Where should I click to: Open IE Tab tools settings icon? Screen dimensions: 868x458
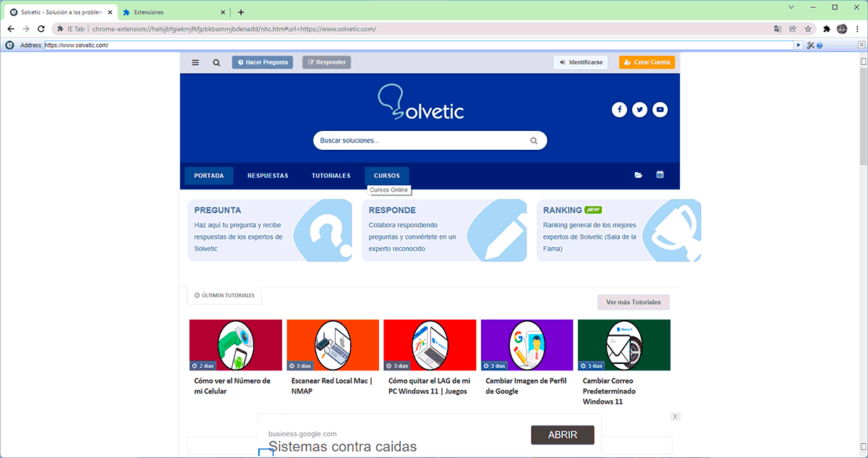(x=811, y=45)
